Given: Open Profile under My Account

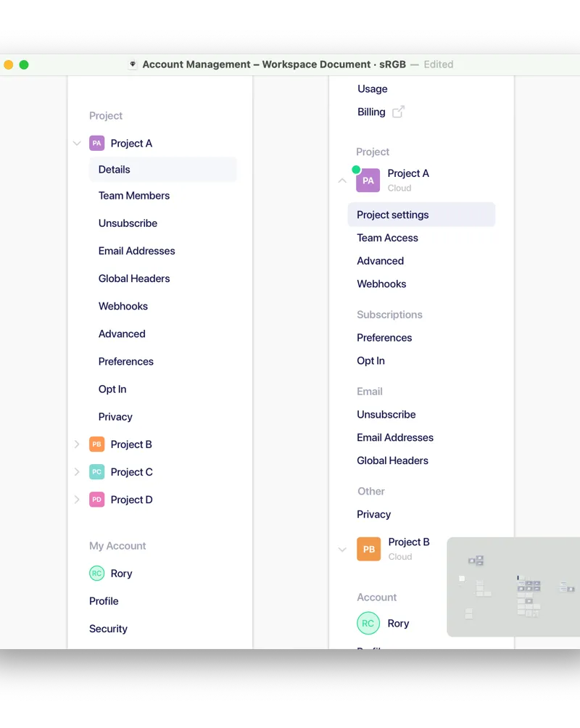Looking at the screenshot, I should (x=104, y=601).
